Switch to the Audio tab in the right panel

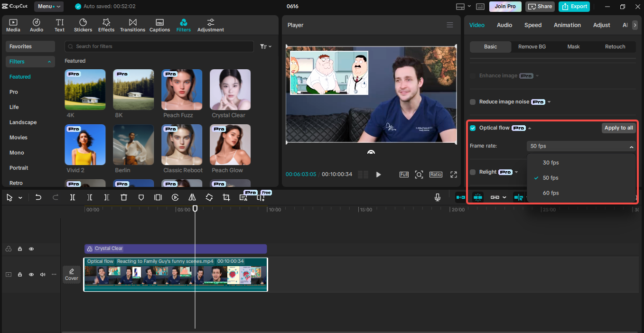(x=504, y=25)
